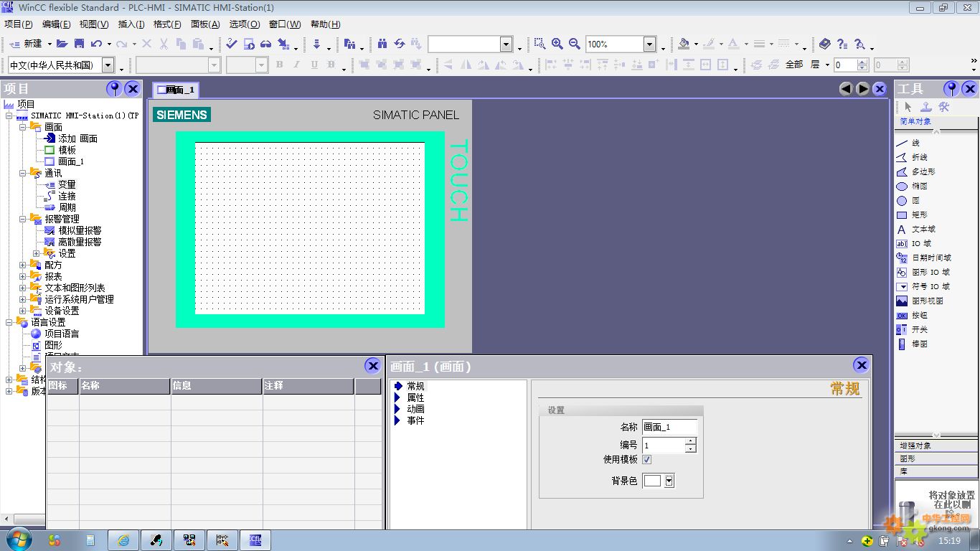Open the help book icon
The width and height of the screenshot is (980, 551).
tap(825, 44)
